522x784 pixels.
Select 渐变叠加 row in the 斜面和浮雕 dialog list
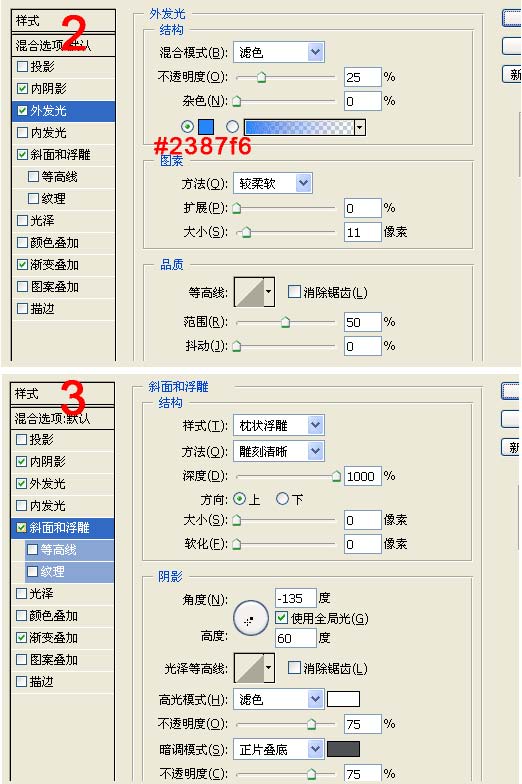coord(62,638)
